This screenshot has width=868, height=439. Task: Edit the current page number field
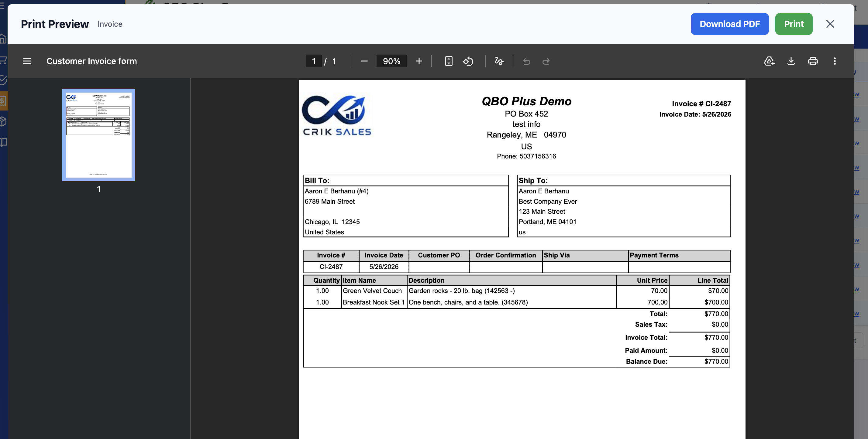click(314, 61)
